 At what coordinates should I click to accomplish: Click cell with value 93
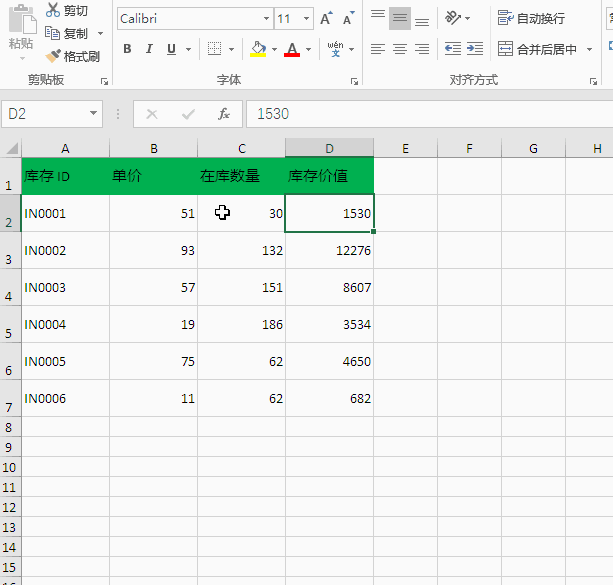click(x=154, y=250)
